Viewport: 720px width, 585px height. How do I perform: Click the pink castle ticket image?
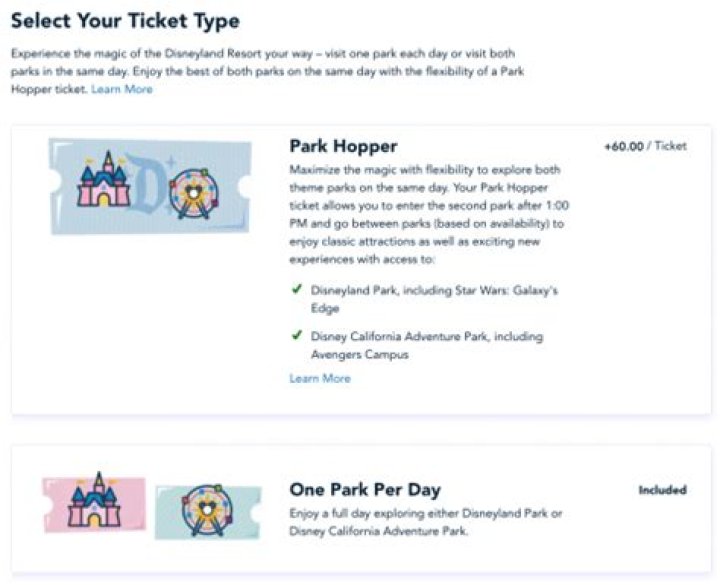pyautogui.click(x=94, y=503)
